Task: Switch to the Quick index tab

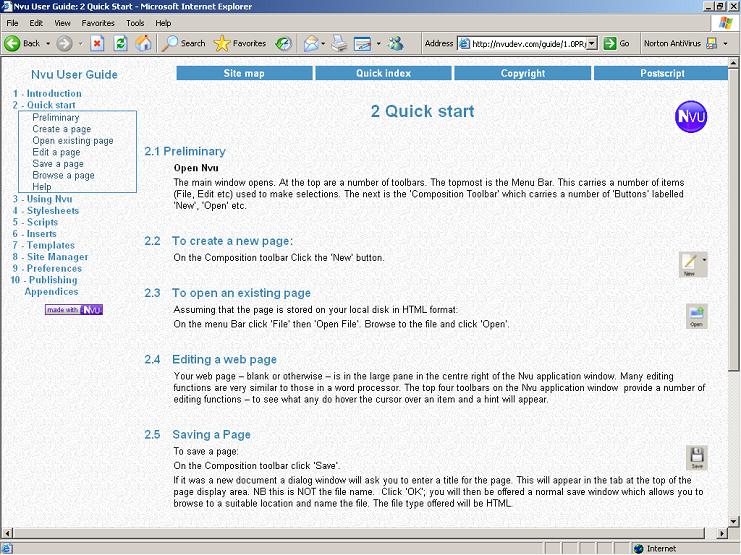Action: coord(383,73)
